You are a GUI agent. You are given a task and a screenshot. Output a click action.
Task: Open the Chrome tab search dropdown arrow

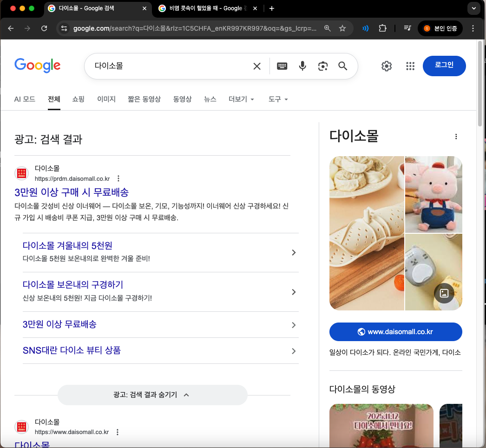tap(473, 8)
